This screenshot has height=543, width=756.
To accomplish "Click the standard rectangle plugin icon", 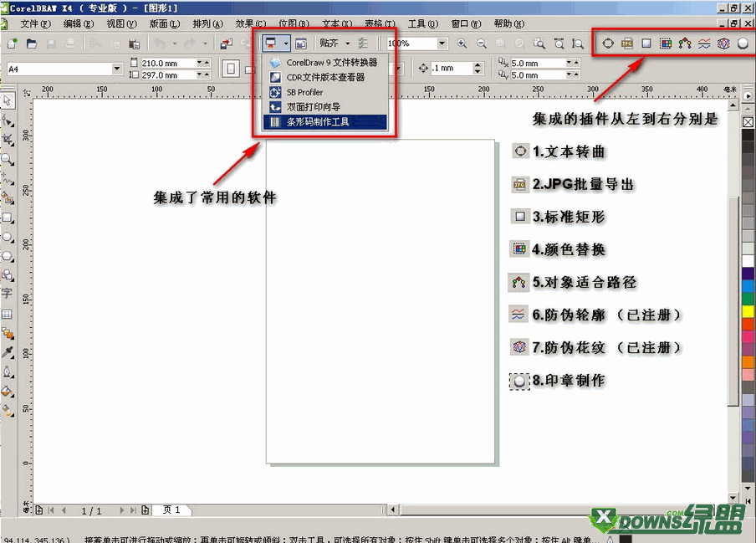I will click(646, 43).
